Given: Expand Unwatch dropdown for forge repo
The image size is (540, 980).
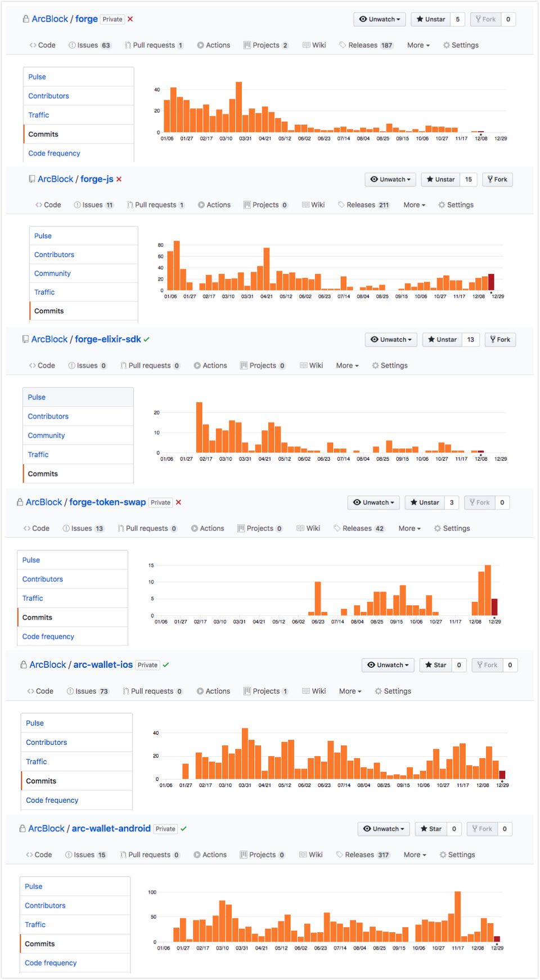Looking at the screenshot, I should (x=380, y=19).
